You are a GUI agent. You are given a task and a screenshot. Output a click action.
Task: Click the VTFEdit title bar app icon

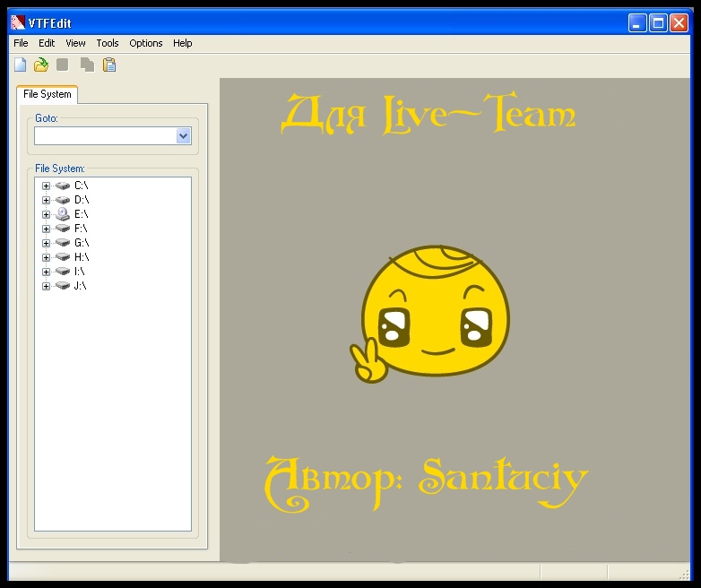coord(17,23)
